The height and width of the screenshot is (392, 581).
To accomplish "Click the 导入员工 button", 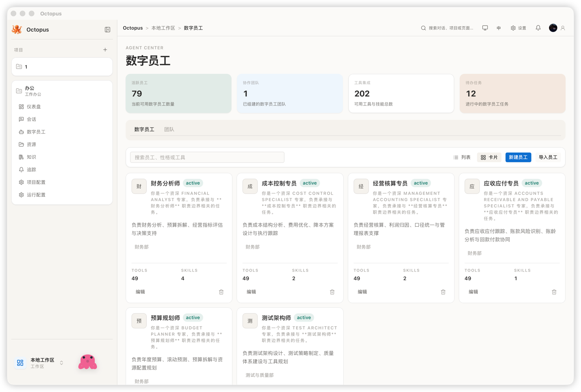I will click(x=548, y=157).
